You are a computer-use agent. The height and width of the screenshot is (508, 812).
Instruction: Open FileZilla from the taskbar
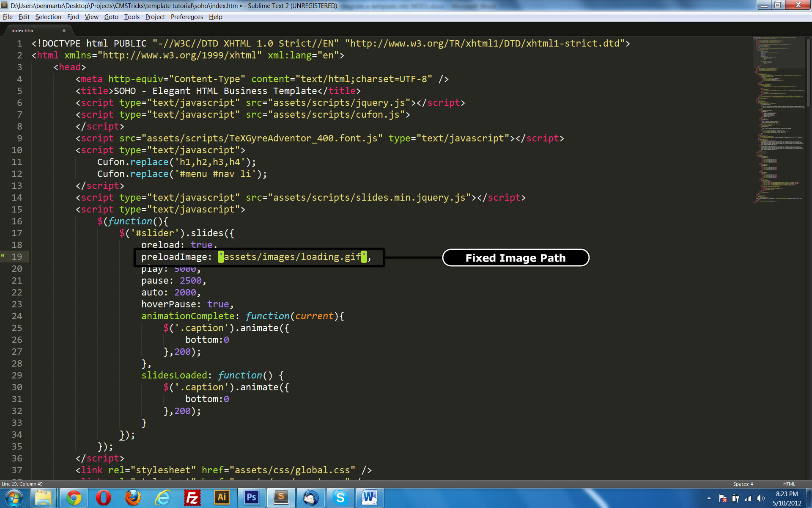[192, 498]
